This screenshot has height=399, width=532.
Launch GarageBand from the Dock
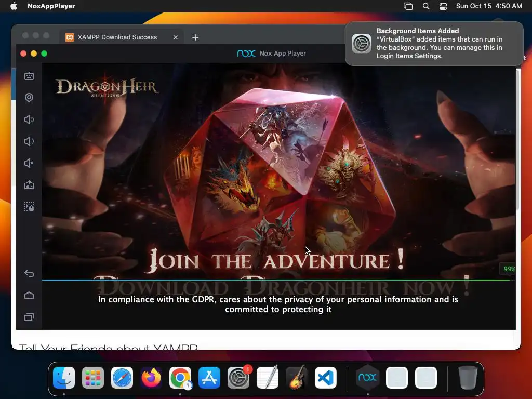point(297,377)
